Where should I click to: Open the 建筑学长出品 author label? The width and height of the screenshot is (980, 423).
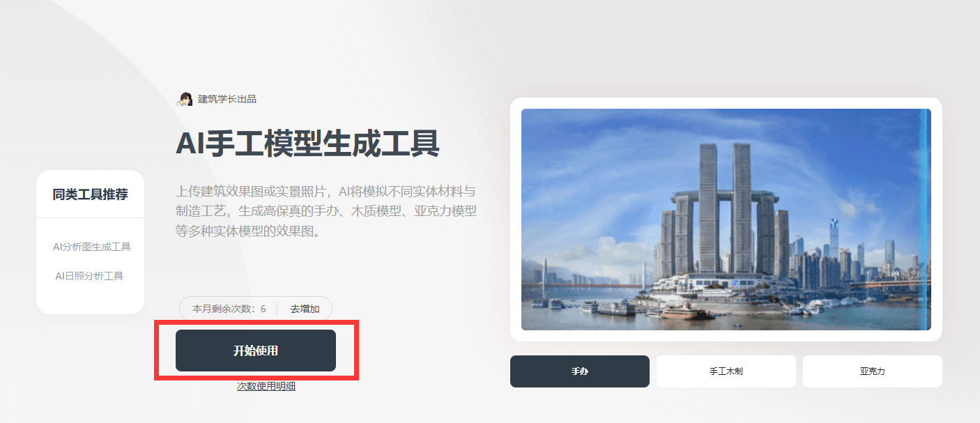pyautogui.click(x=227, y=99)
